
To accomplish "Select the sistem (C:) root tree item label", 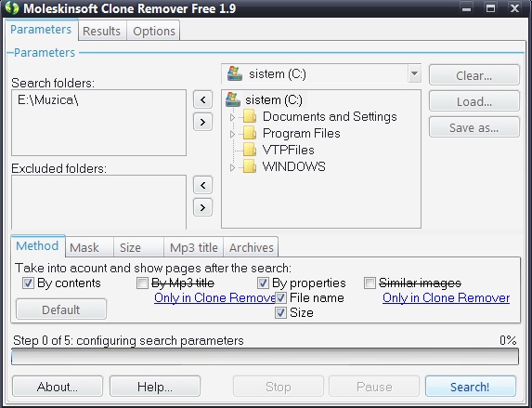I will (274, 99).
